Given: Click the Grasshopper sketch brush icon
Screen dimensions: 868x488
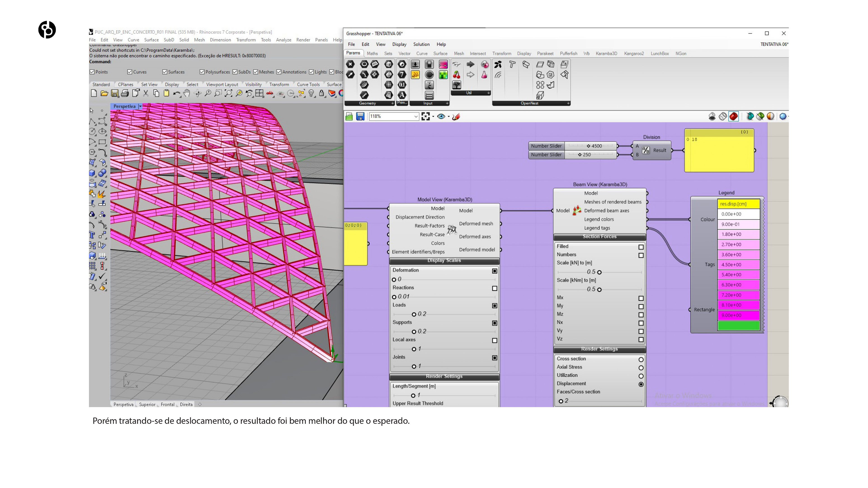Looking at the screenshot, I should coord(456,117).
